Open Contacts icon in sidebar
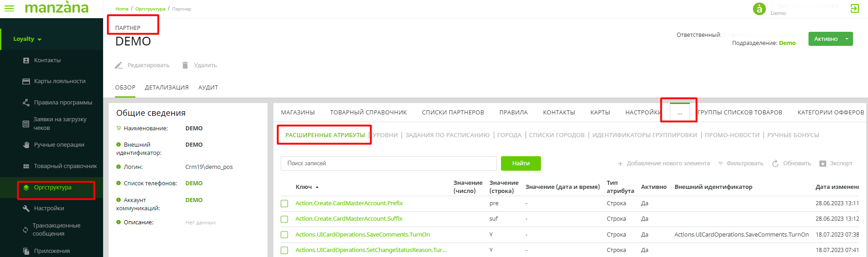Image resolution: width=868 pixels, height=257 pixels. tap(26, 60)
